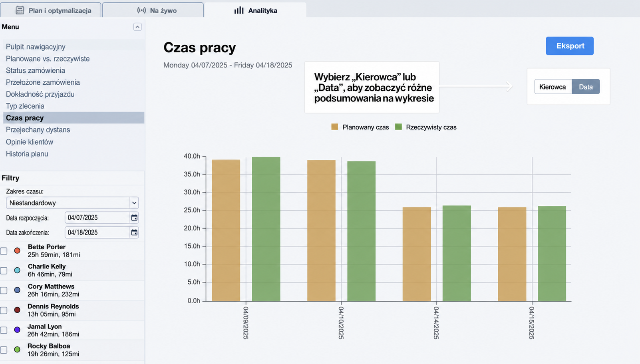The width and height of the screenshot is (640, 364).
Task: Click the orange Planowany bar for 04/14/2025
Action: 417,254
